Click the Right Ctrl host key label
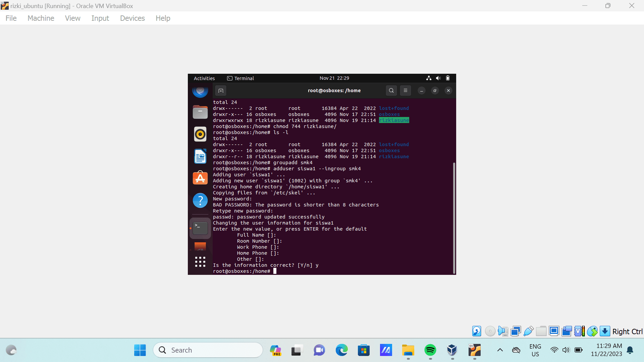Viewport: 644px width, 362px height. (x=627, y=331)
